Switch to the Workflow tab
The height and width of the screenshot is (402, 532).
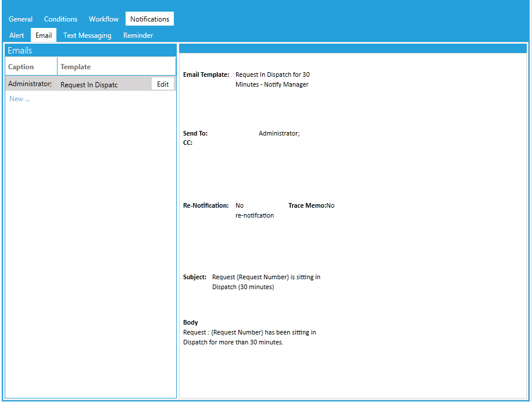coord(103,19)
